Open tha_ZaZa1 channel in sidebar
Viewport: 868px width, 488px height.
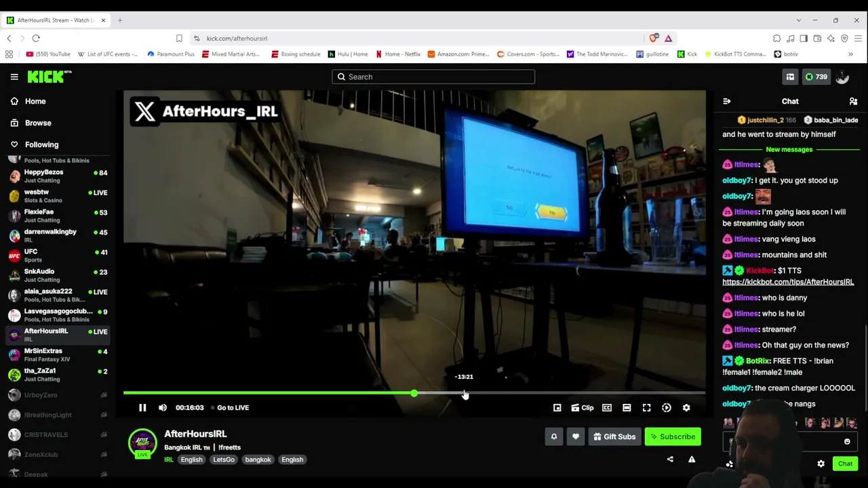(57, 374)
